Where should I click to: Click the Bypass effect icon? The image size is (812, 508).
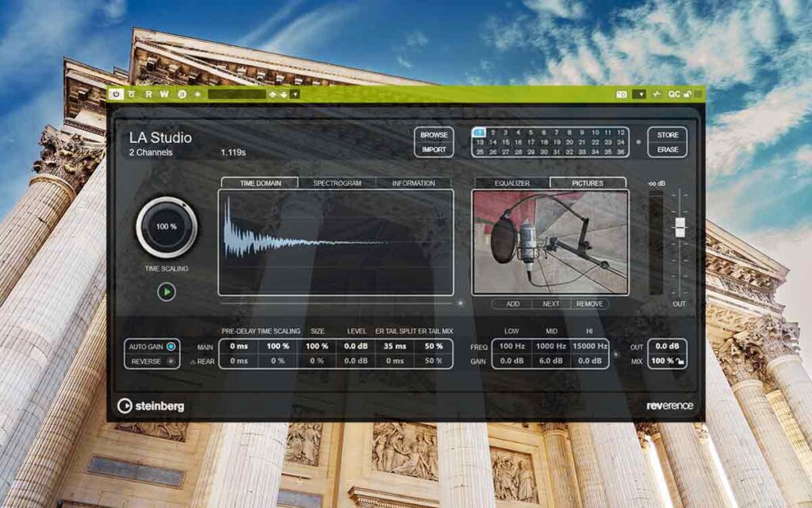point(132,94)
